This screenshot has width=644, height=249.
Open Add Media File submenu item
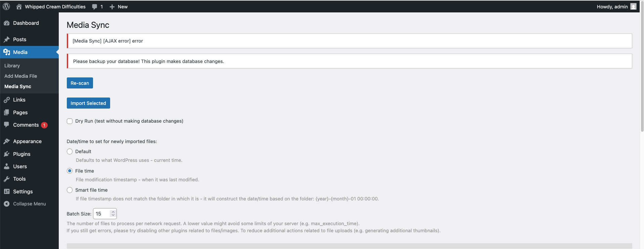coord(21,76)
